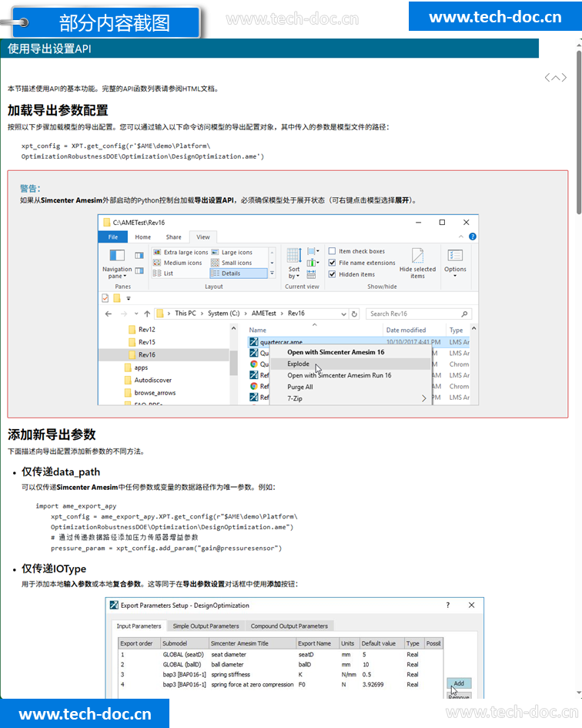The width and height of the screenshot is (582, 728).
Task: Click the quartercar.ame Amesim file icon
Action: click(x=254, y=342)
